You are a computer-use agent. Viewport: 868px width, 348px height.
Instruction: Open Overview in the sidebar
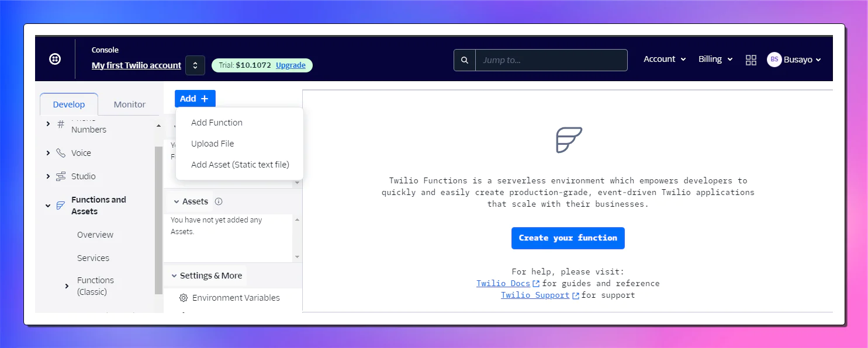(95, 235)
